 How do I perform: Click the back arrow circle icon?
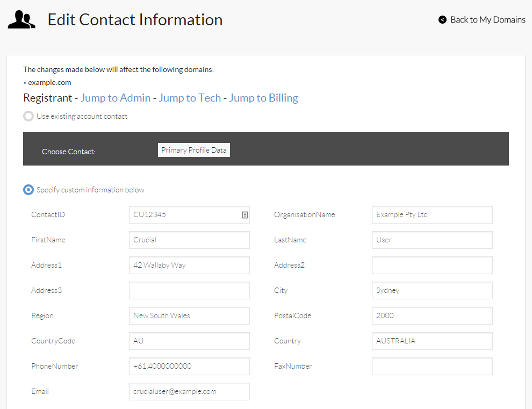pos(442,20)
